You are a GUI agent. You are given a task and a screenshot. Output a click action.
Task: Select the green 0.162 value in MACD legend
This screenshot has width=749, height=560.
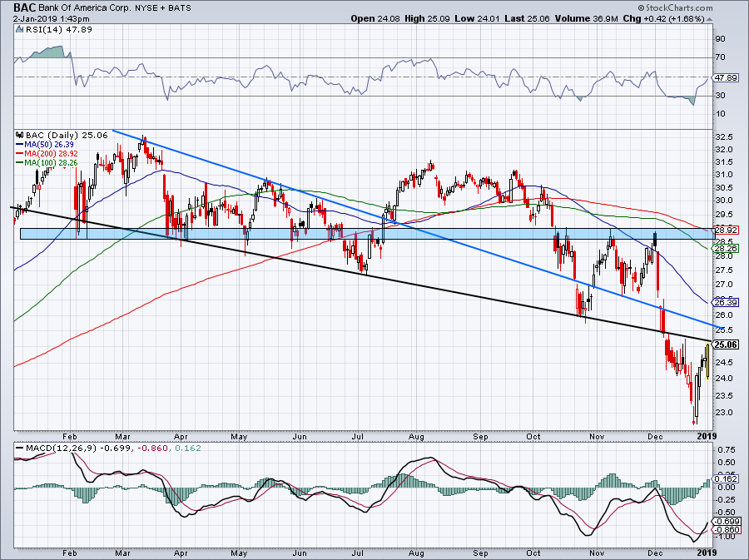(188, 448)
